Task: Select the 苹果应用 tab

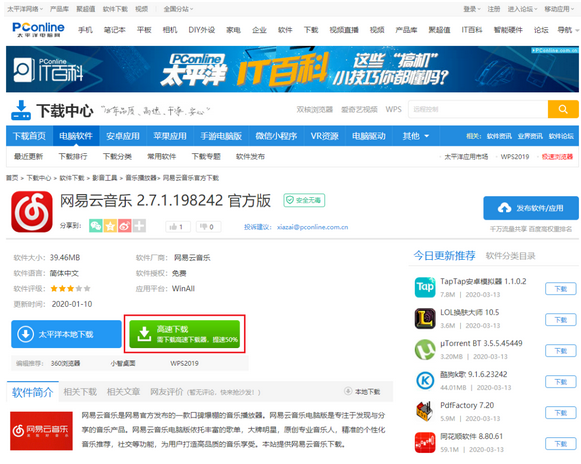Action: click(170, 136)
